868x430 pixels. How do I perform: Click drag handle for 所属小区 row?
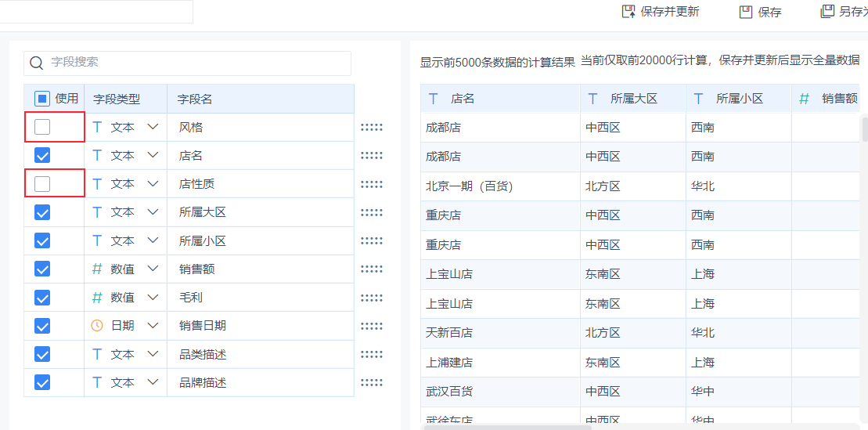[372, 241]
